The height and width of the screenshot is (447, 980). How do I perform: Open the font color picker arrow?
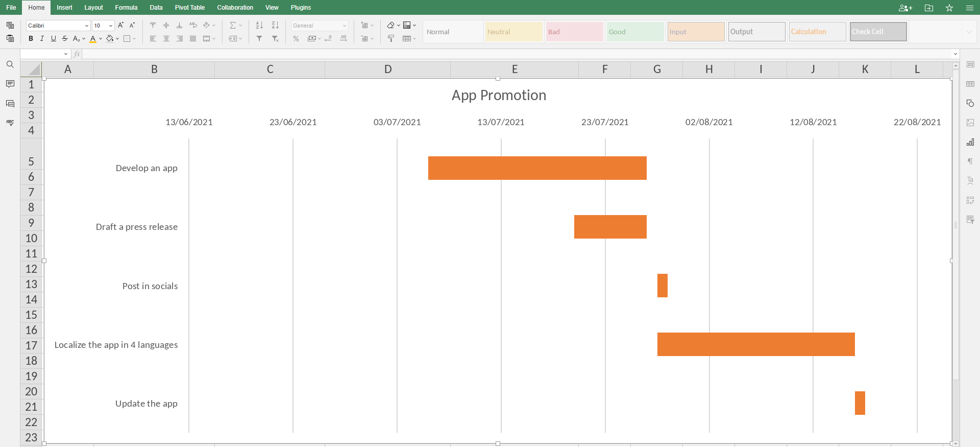tap(101, 38)
